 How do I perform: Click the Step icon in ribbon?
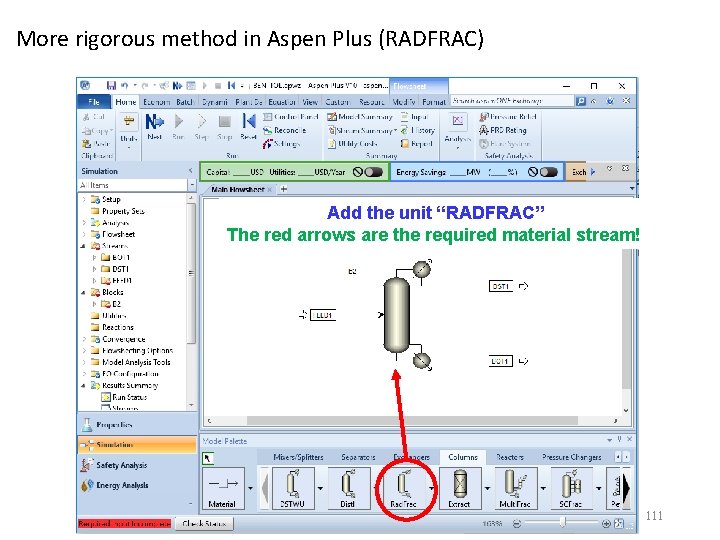(x=201, y=127)
